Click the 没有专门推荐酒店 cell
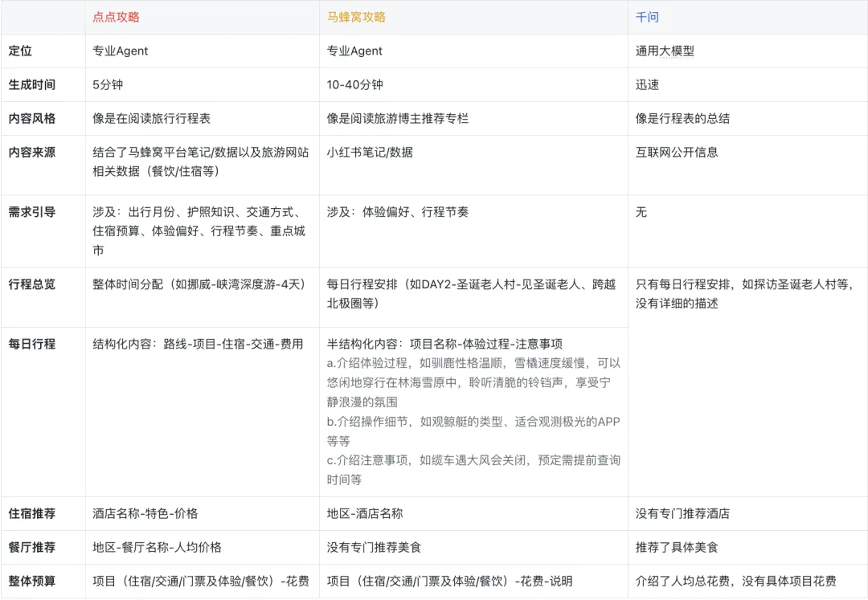868x600 pixels. point(682,513)
